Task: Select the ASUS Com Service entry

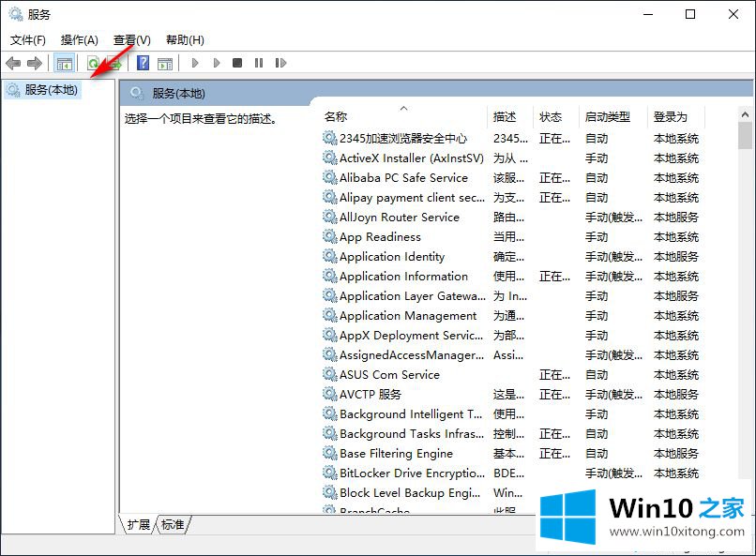Action: click(388, 375)
